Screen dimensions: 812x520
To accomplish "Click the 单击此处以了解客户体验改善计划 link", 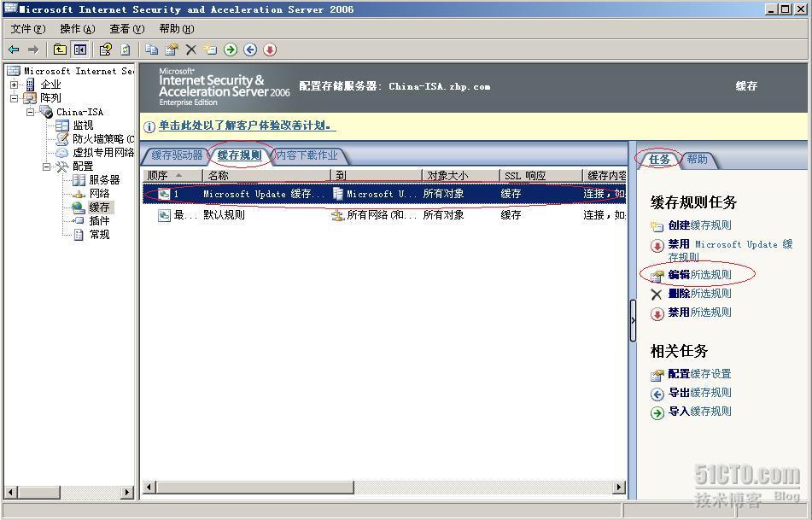I will pos(247,126).
